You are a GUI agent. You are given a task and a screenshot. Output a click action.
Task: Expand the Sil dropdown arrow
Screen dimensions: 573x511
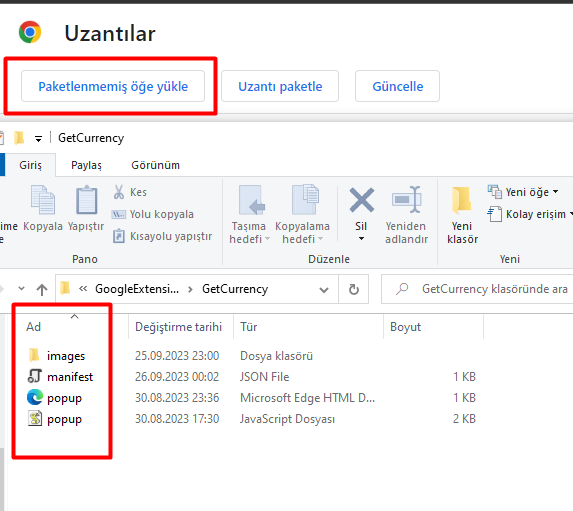pyautogui.click(x=361, y=239)
